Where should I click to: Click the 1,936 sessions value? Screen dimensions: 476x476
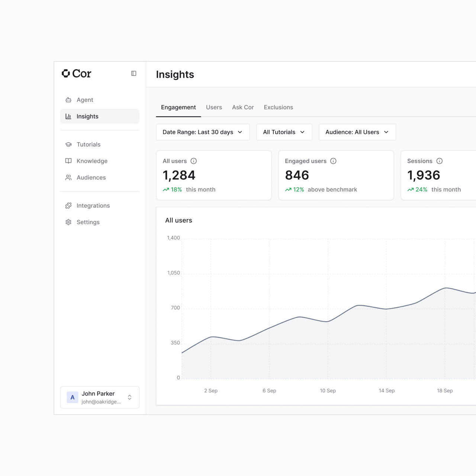424,176
